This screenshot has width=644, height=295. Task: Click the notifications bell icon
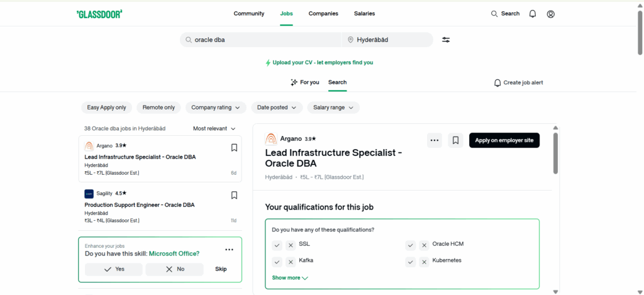tap(533, 14)
